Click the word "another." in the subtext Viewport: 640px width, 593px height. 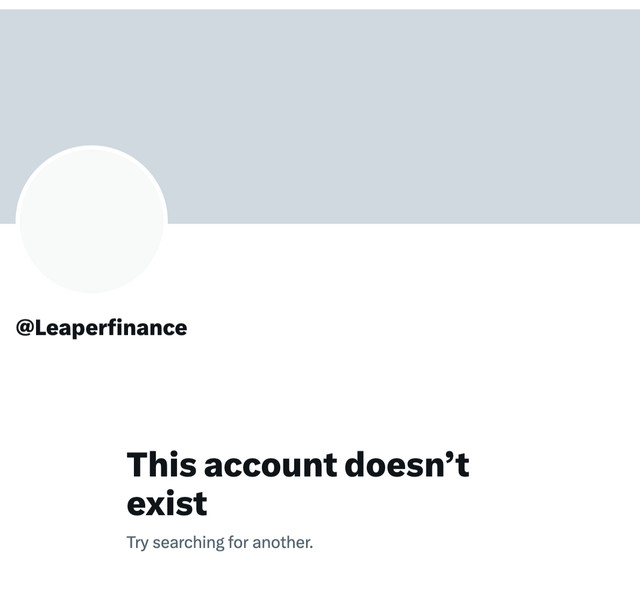tap(282, 542)
